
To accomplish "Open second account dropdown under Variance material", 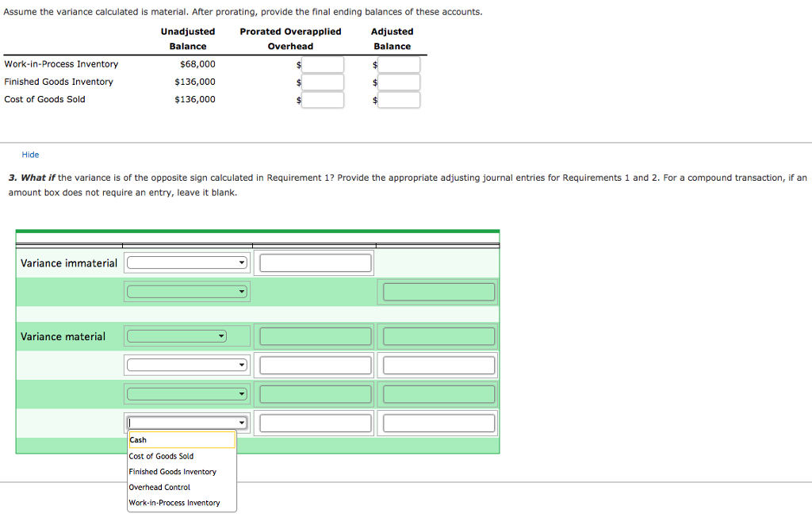I will point(187,365).
